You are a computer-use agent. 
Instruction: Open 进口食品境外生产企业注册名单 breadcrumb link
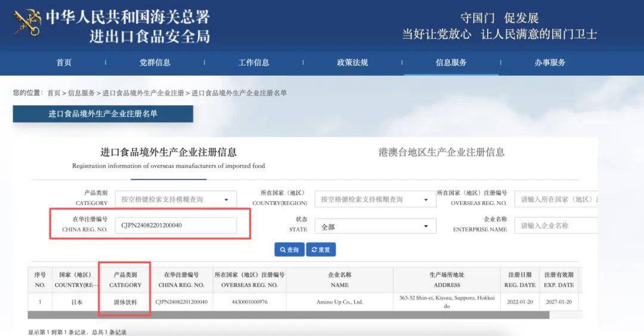click(239, 93)
